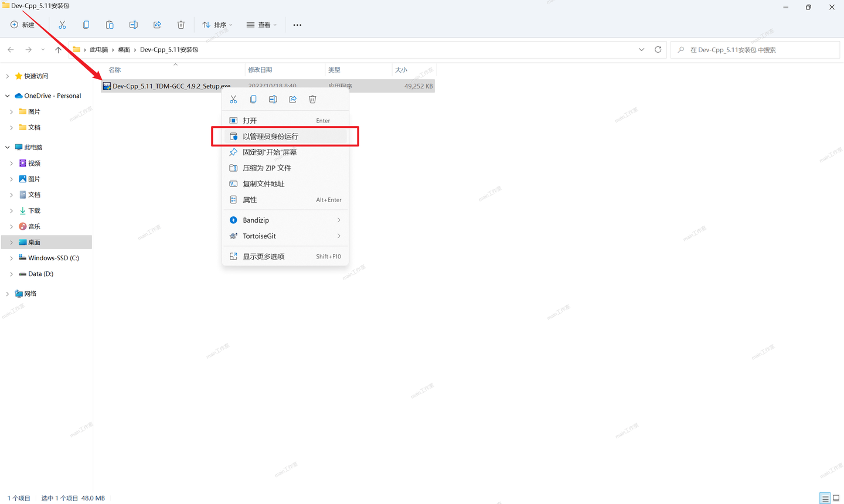Click the 新建 new button

point(23,25)
